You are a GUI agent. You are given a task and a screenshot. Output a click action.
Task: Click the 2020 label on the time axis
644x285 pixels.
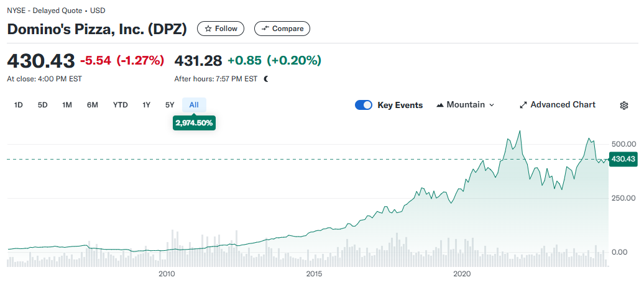(463, 274)
